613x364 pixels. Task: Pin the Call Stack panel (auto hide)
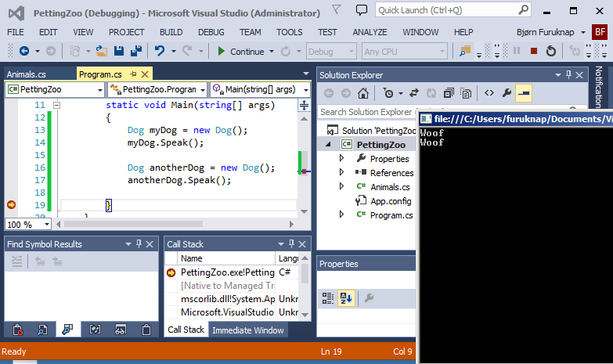click(291, 244)
